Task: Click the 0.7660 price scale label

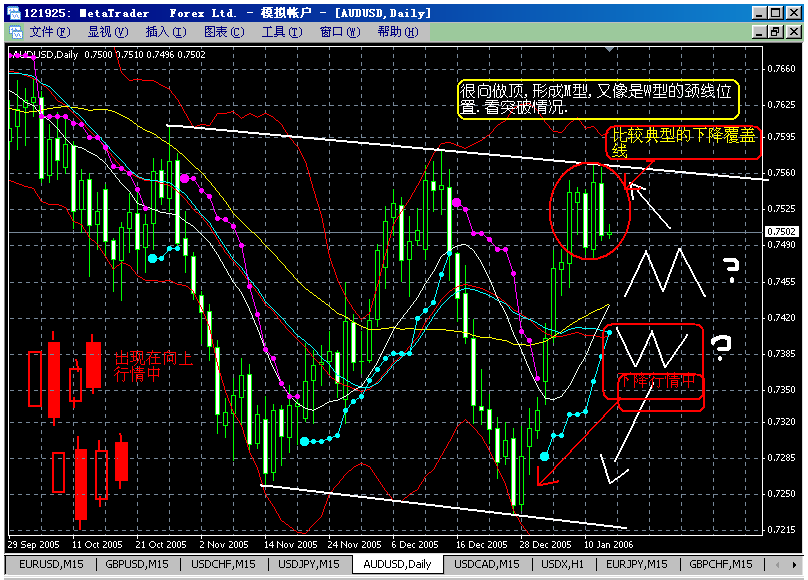Action: click(781, 69)
